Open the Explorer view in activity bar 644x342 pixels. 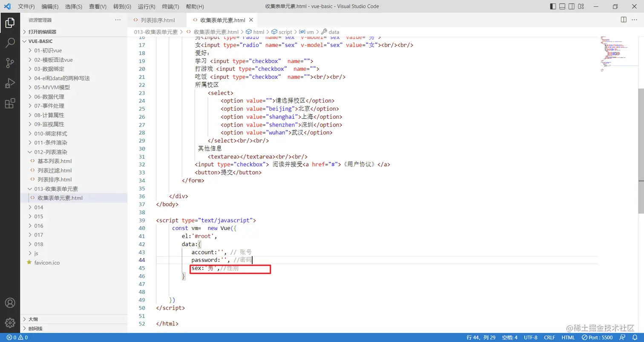[10, 23]
